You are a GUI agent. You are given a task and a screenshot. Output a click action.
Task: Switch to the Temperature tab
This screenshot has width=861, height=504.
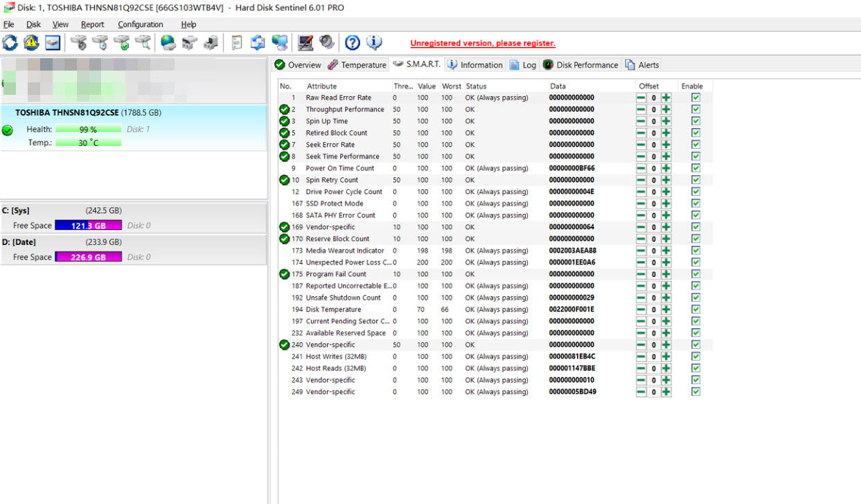pos(357,64)
